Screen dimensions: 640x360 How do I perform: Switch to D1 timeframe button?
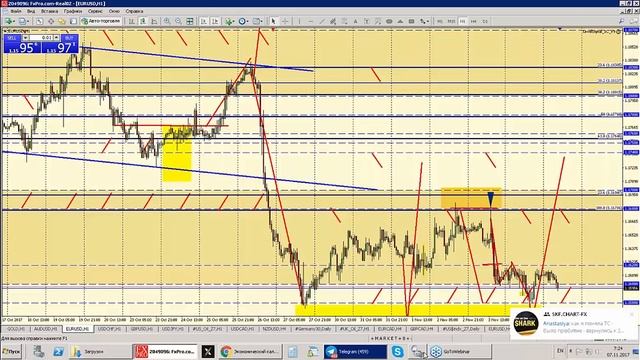(x=485, y=21)
